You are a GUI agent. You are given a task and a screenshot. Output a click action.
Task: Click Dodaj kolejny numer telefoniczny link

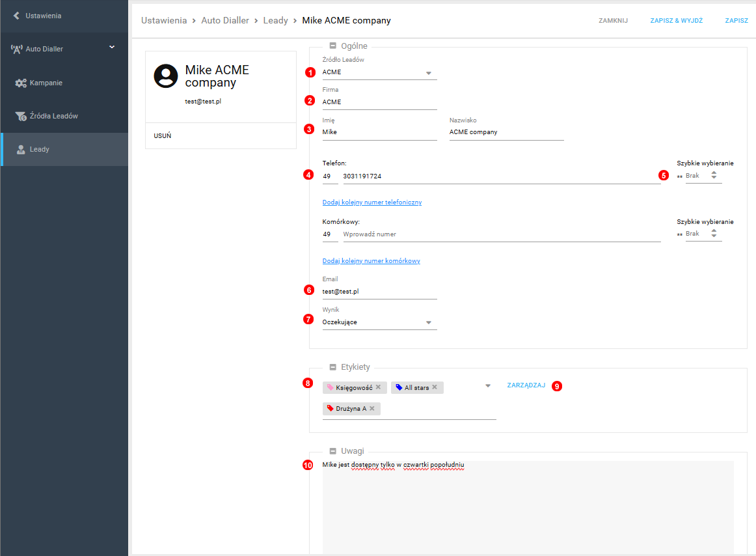pyautogui.click(x=371, y=202)
